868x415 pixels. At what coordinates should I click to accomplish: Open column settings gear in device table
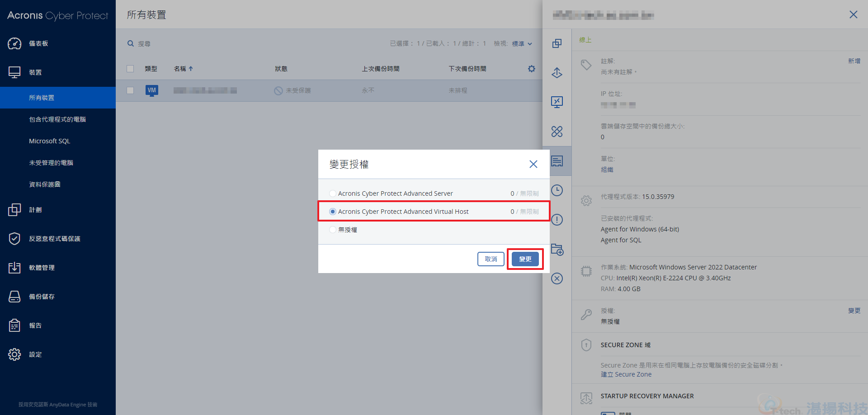coord(532,69)
